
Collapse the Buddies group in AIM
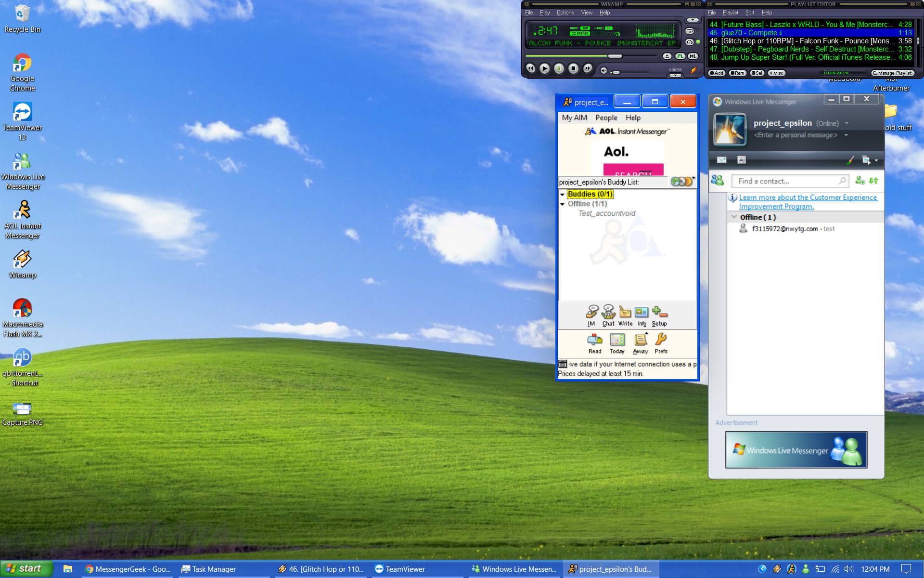coord(562,195)
